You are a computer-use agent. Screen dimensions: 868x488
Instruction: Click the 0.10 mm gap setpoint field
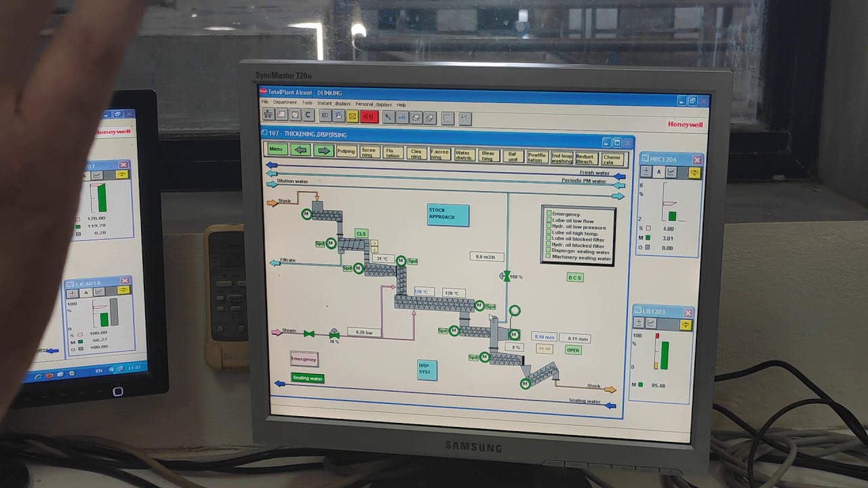[x=544, y=337]
